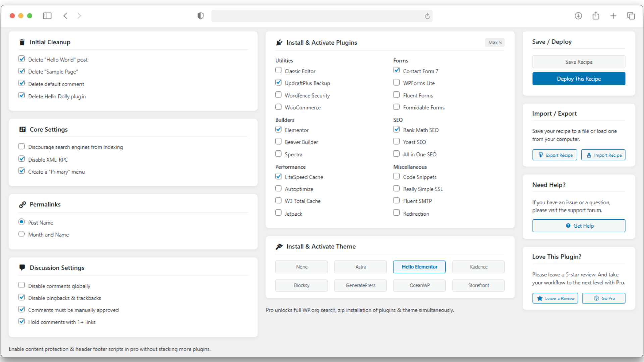Screen dimensions: 644x362
Task: Click the Core Settings panel icon
Action: coord(22,129)
